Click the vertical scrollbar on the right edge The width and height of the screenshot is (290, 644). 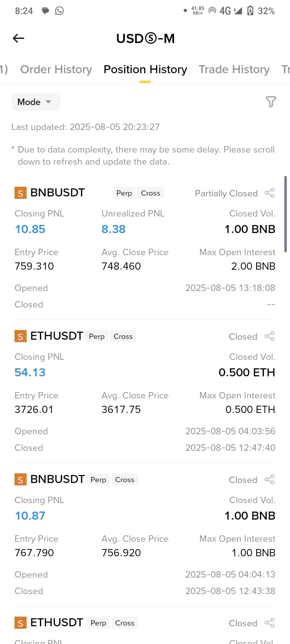point(286,214)
